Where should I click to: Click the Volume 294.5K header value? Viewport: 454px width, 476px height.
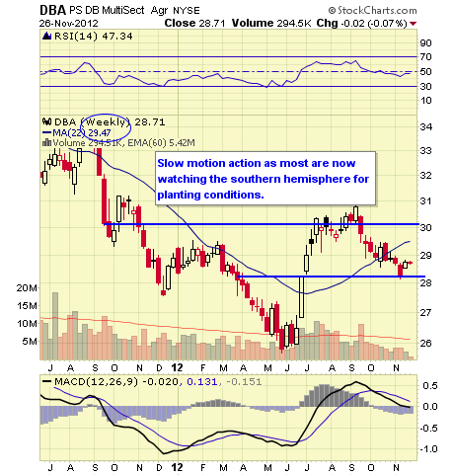click(271, 23)
